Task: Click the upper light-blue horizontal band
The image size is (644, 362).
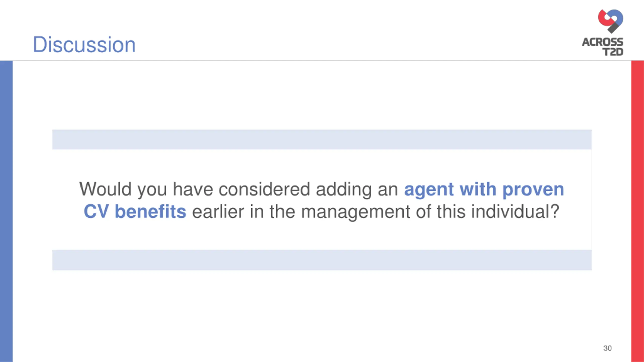Action: point(322,140)
